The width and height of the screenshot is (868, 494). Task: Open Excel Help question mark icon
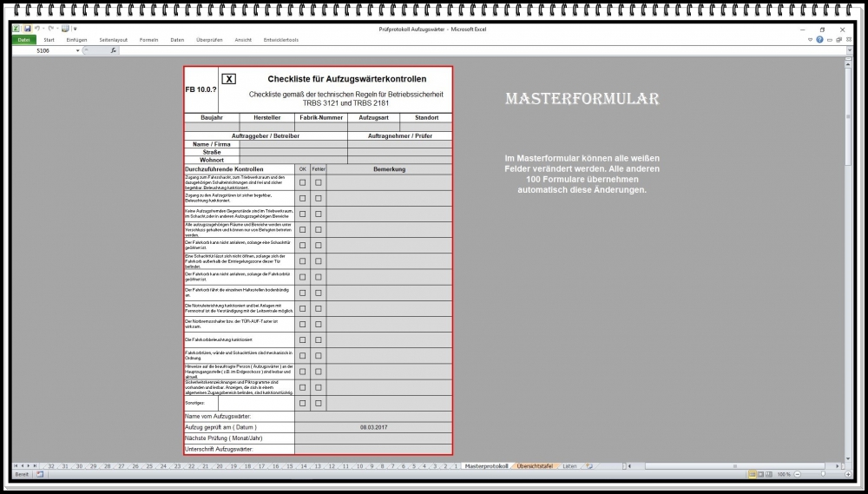pyautogui.click(x=819, y=40)
